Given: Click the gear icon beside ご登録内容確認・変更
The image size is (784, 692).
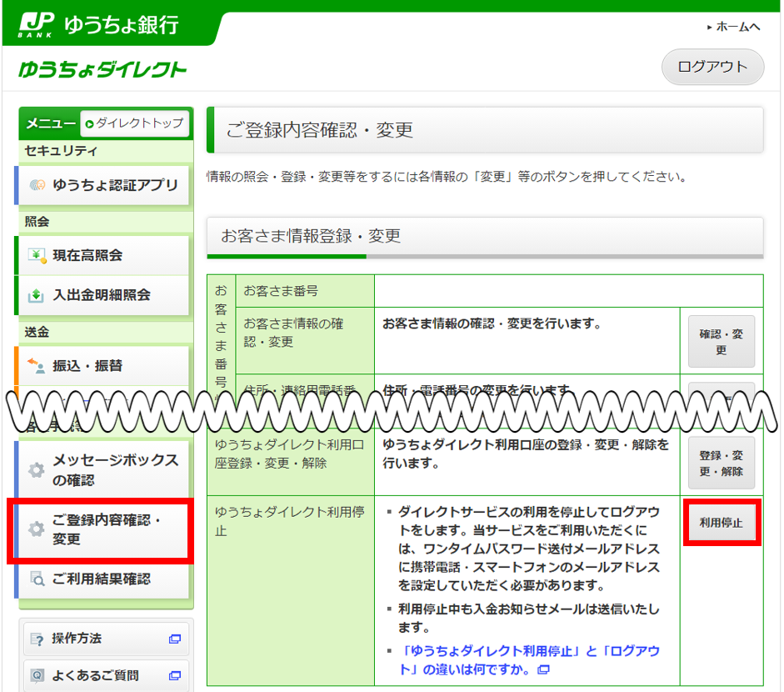Looking at the screenshot, I should [36, 529].
